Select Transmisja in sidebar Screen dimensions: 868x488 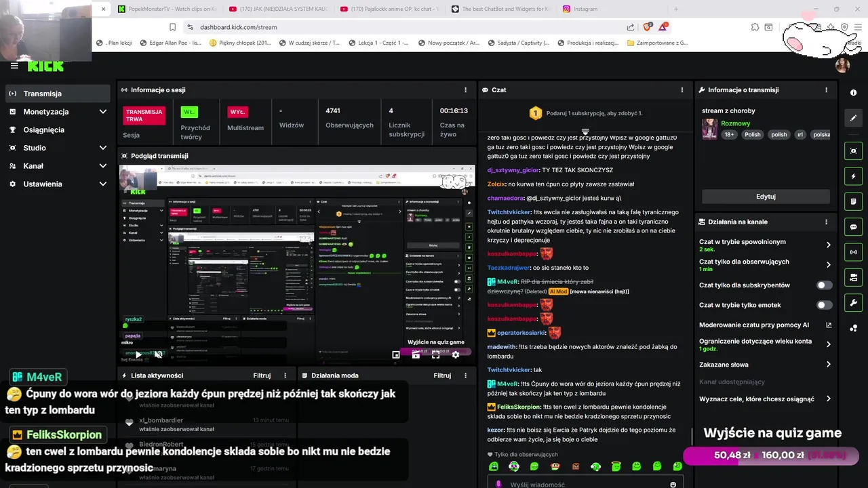(57, 94)
